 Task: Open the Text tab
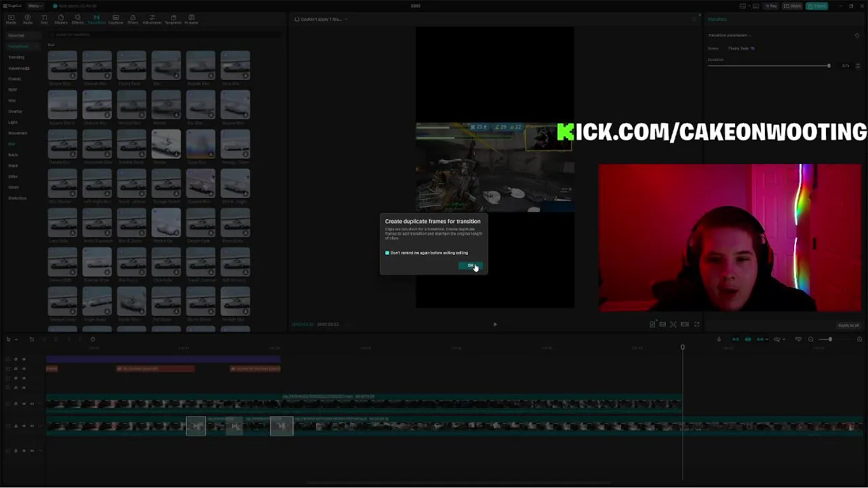44,19
